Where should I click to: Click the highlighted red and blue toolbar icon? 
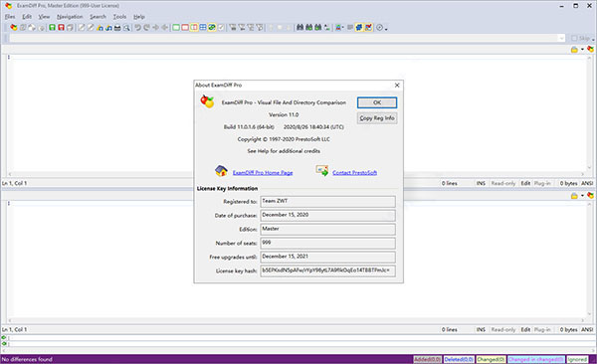[x=368, y=28]
